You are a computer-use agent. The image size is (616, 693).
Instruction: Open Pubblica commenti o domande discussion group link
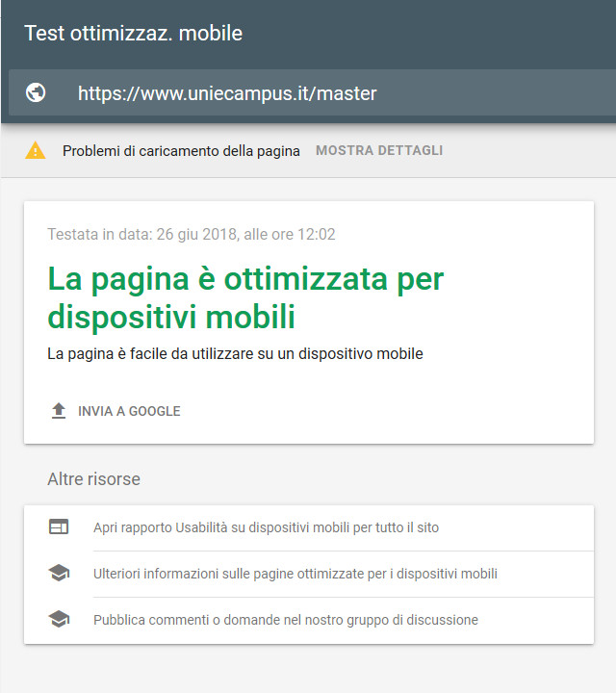point(286,620)
